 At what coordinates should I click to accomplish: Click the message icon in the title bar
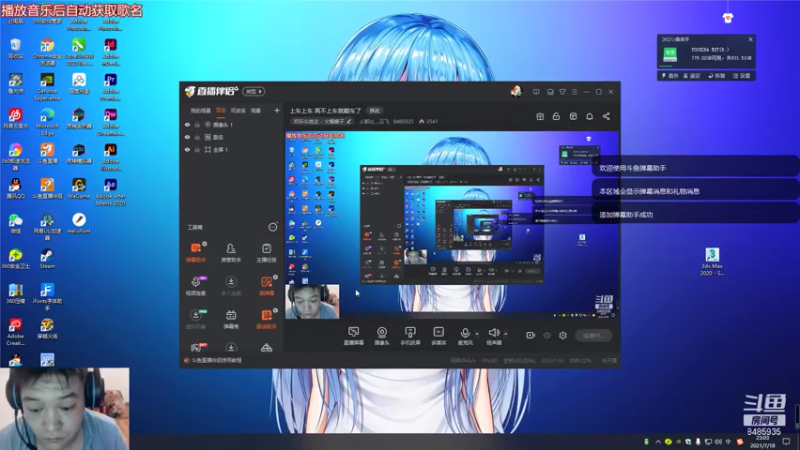point(536,92)
